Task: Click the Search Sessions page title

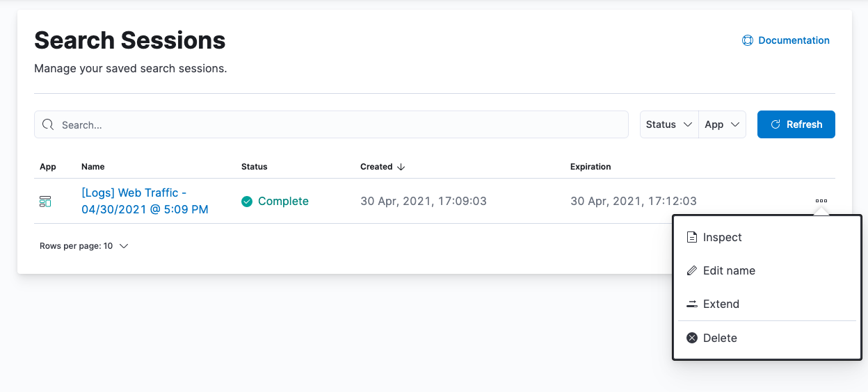Action: coord(130,40)
